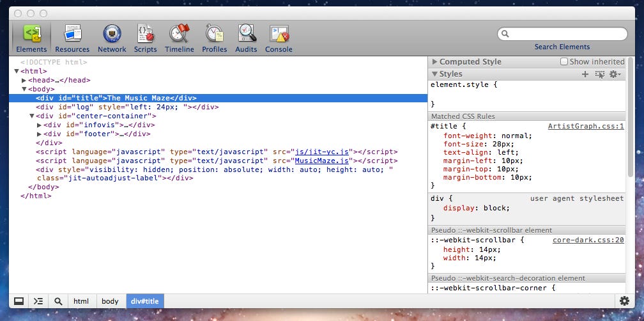
Task: Add new style rule plus icon
Action: click(x=585, y=74)
